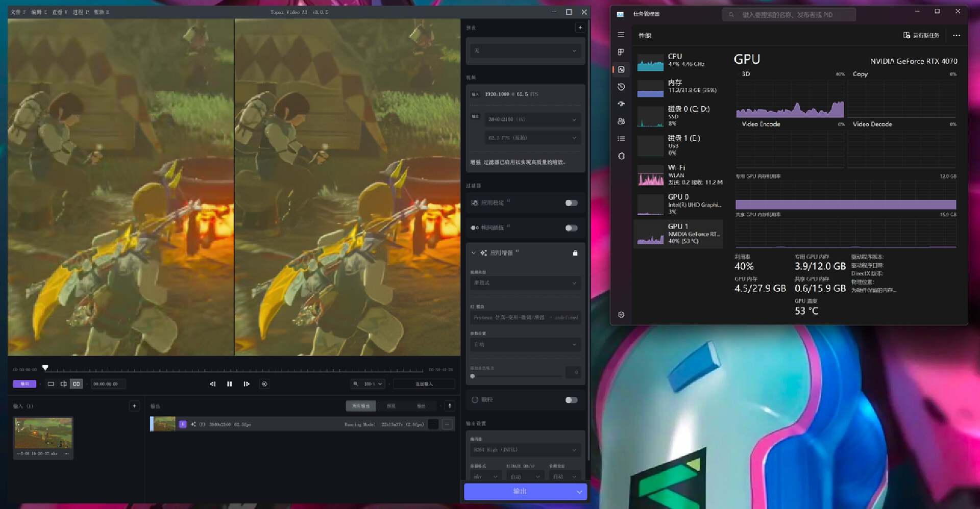The width and height of the screenshot is (980, 509).
Task: Enable the 帧间插值 frame interpolation switch
Action: click(x=571, y=228)
